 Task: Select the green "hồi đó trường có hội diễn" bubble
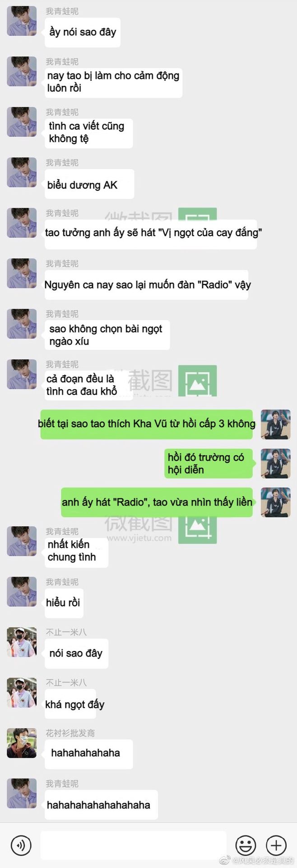209,463
